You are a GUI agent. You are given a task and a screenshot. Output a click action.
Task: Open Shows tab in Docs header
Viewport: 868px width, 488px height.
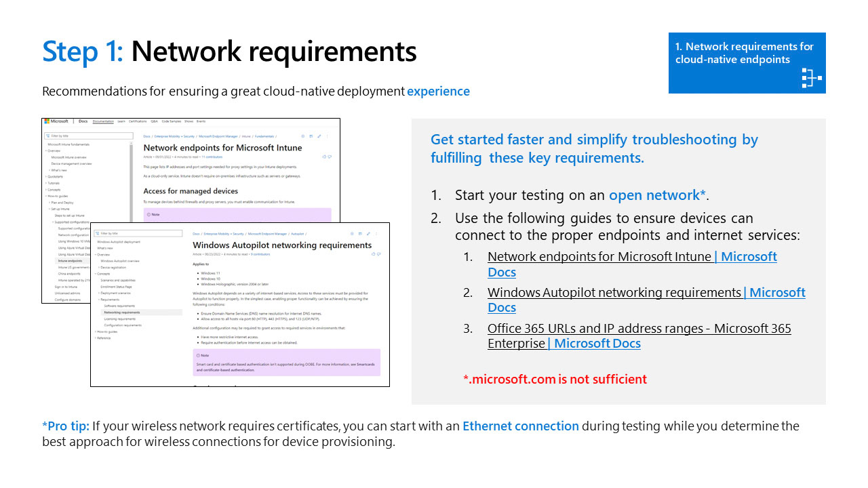[x=189, y=121]
